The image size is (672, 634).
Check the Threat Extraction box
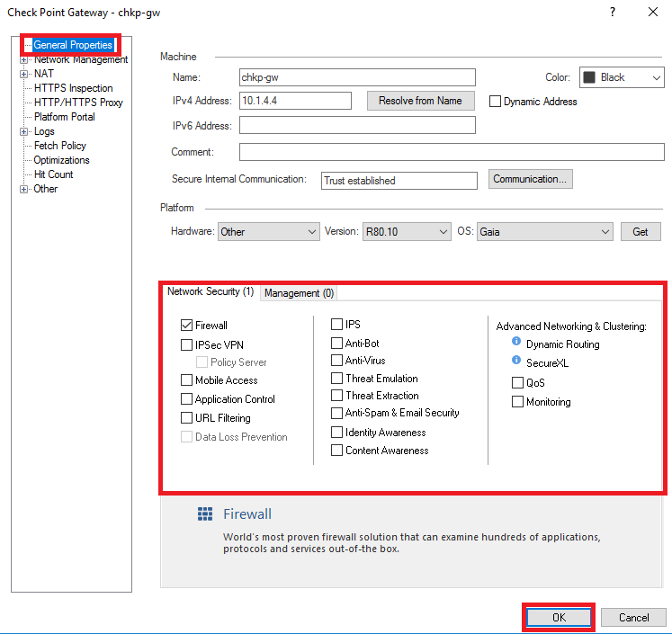[x=336, y=396]
